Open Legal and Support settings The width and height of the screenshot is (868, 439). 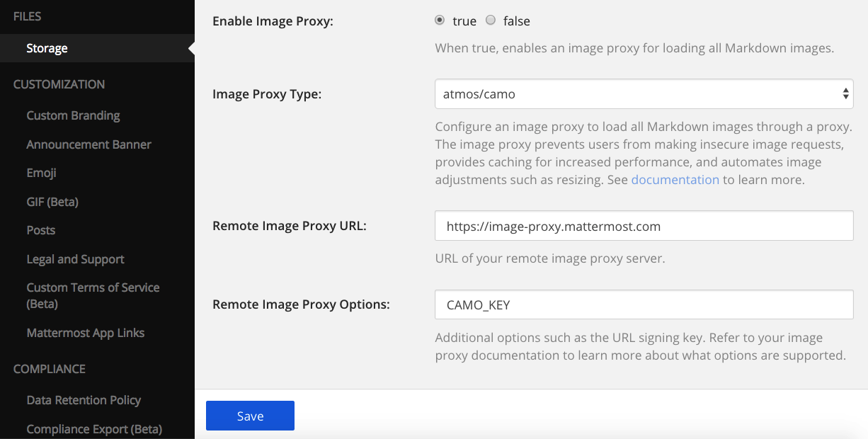click(x=75, y=259)
